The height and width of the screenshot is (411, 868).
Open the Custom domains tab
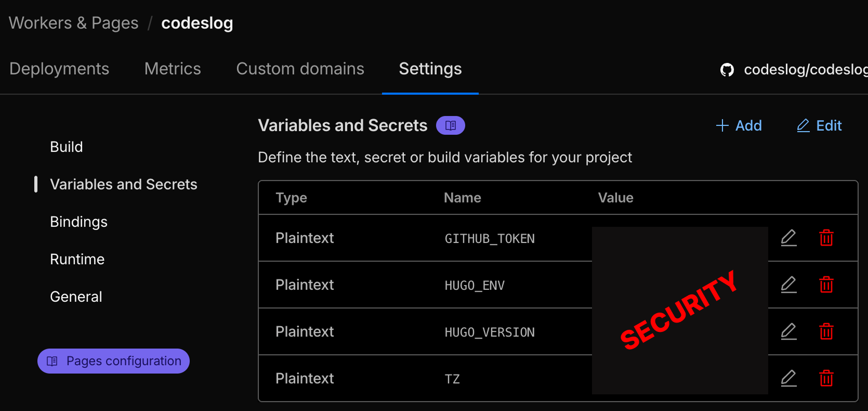[x=300, y=68]
